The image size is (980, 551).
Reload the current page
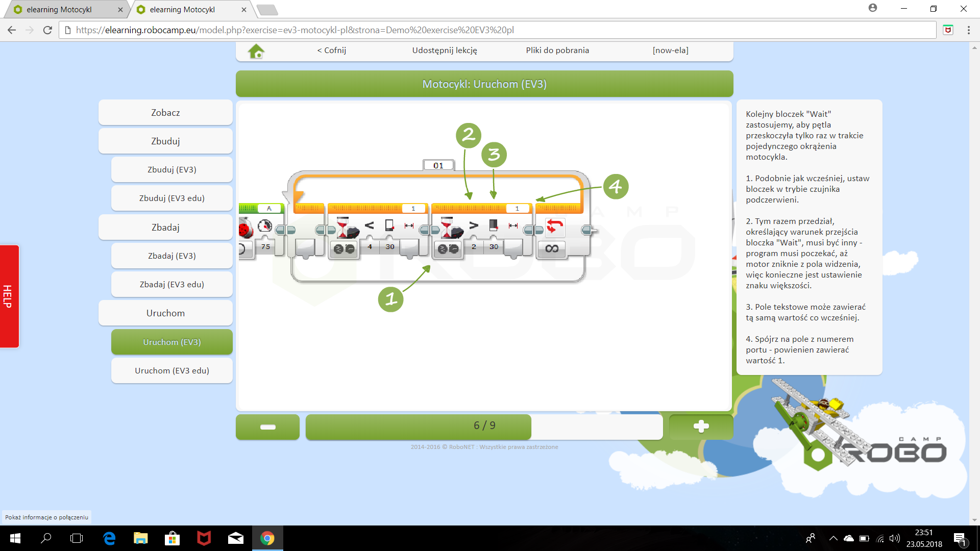point(47,30)
